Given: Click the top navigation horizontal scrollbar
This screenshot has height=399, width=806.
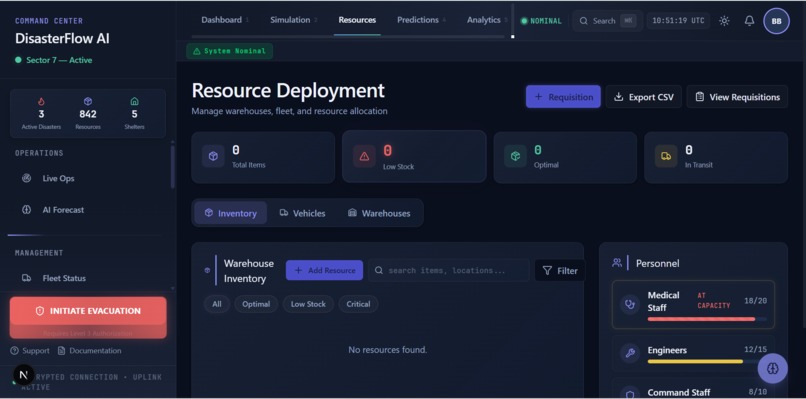Looking at the screenshot, I should [348, 37].
